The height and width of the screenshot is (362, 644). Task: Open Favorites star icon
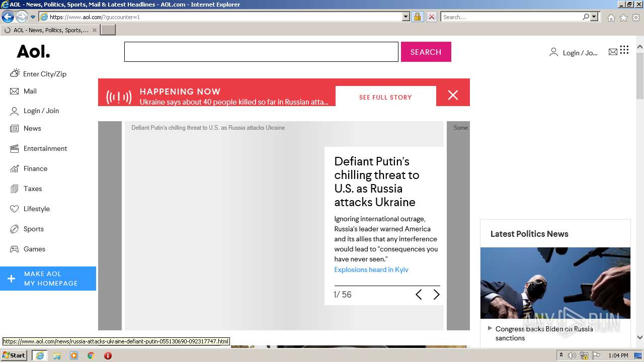point(623,18)
